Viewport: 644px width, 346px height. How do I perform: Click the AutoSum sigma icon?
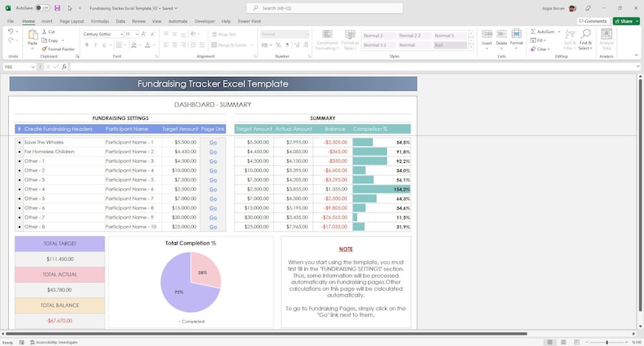[533, 32]
